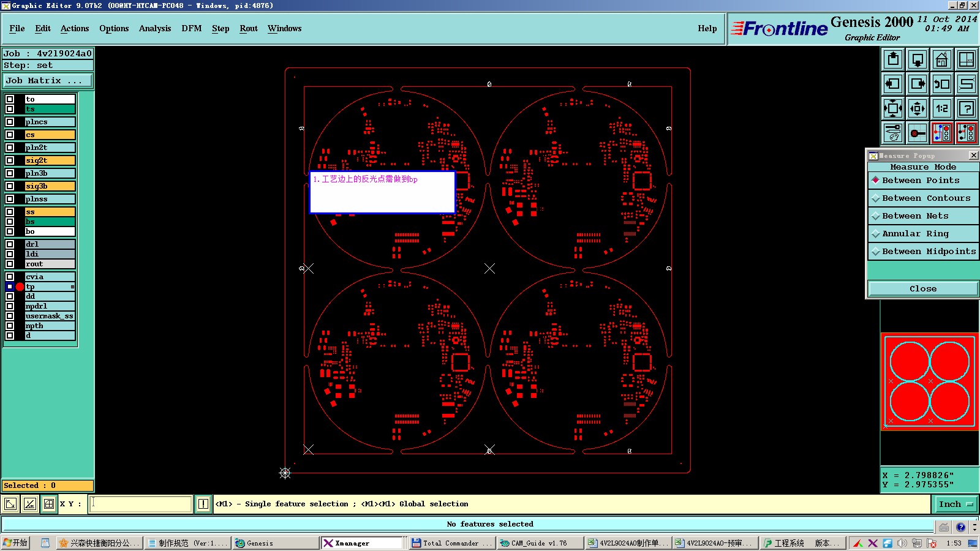Open the File menu

tap(17, 29)
